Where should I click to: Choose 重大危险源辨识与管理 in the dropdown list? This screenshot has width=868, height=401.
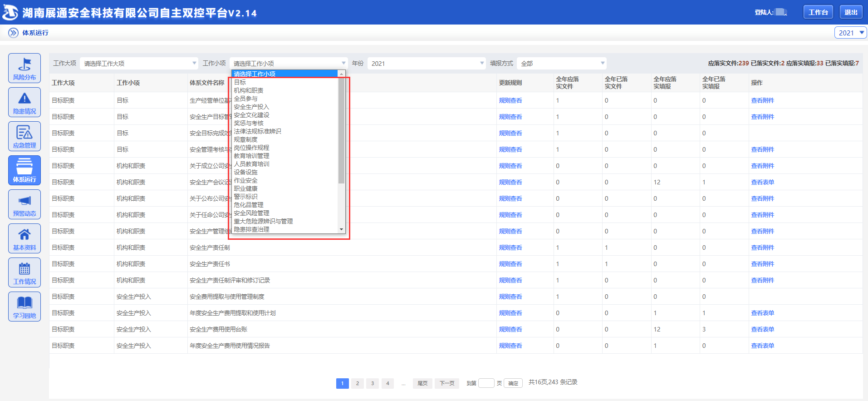(x=285, y=221)
